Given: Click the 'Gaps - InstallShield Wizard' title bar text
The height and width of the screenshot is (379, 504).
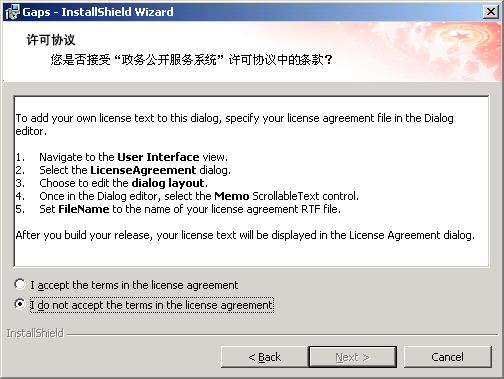Looking at the screenshot, I should [98, 12].
